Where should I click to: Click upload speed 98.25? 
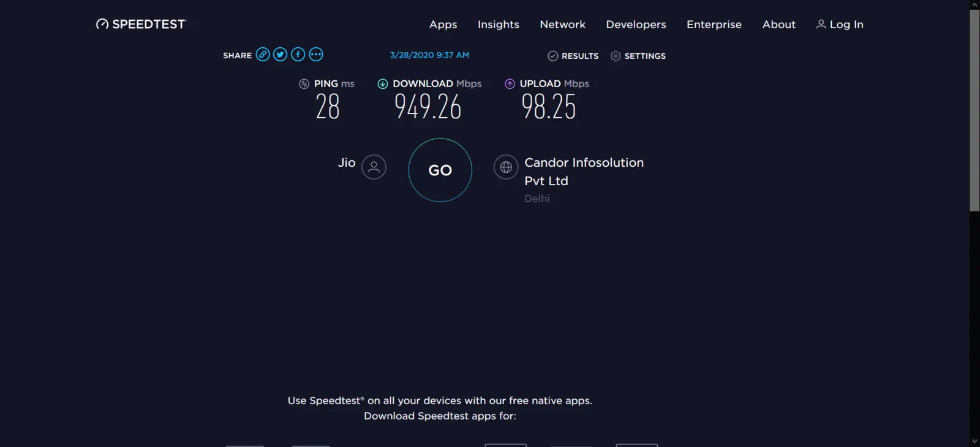tap(549, 107)
